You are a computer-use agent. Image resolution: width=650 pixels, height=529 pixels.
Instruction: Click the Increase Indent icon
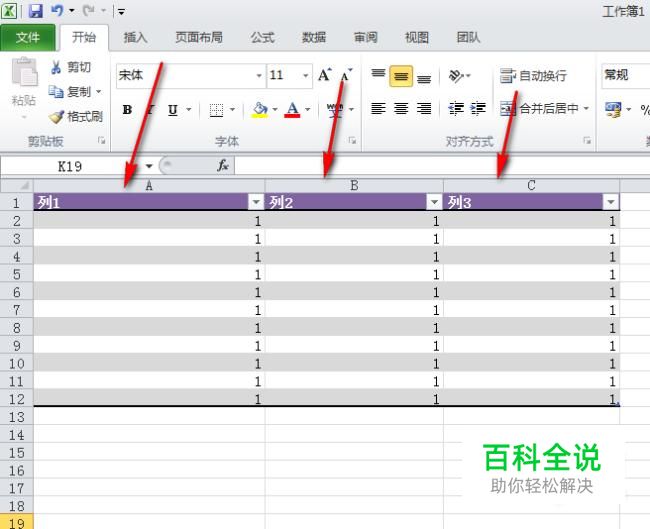coord(478,109)
